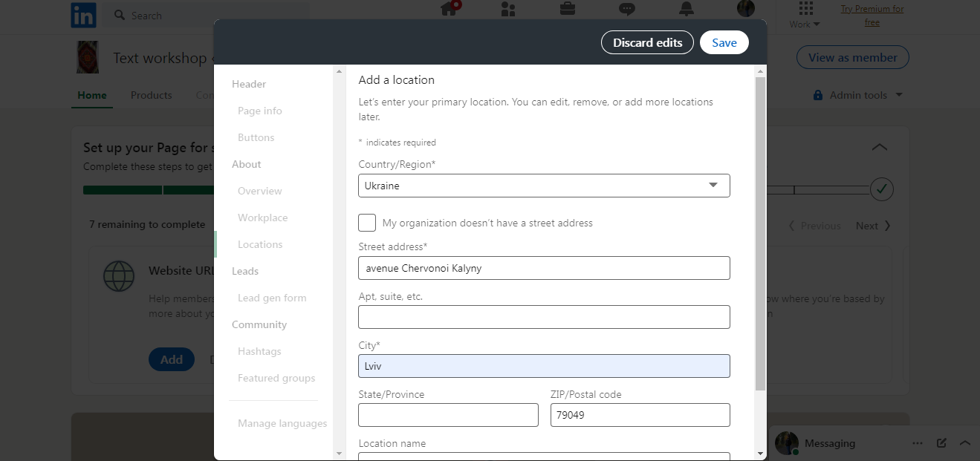980x461 pixels.
Task: Click the Admin tools lock icon
Action: [x=818, y=95]
